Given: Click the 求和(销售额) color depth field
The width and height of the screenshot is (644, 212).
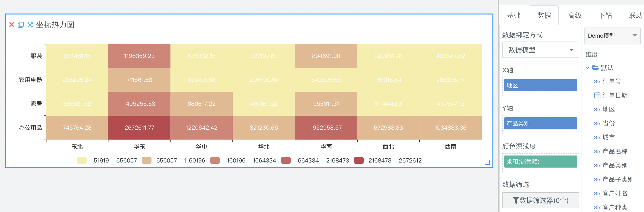Looking at the screenshot, I should 540,162.
